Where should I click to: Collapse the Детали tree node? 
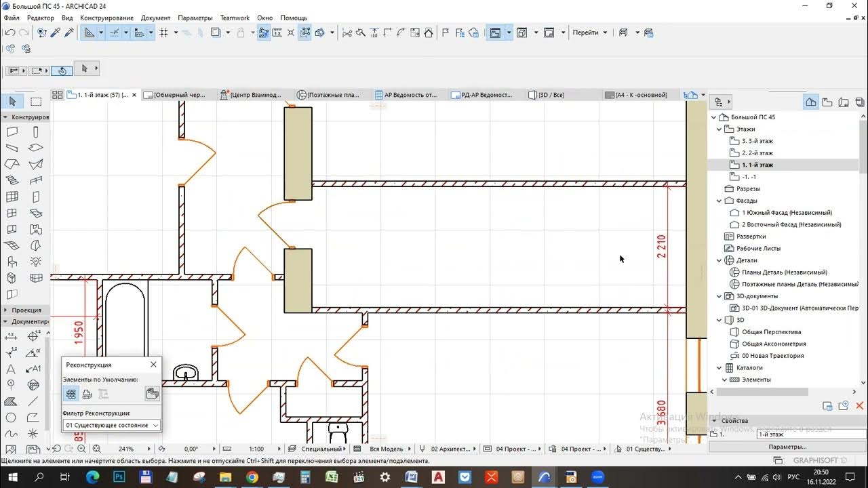coord(719,260)
